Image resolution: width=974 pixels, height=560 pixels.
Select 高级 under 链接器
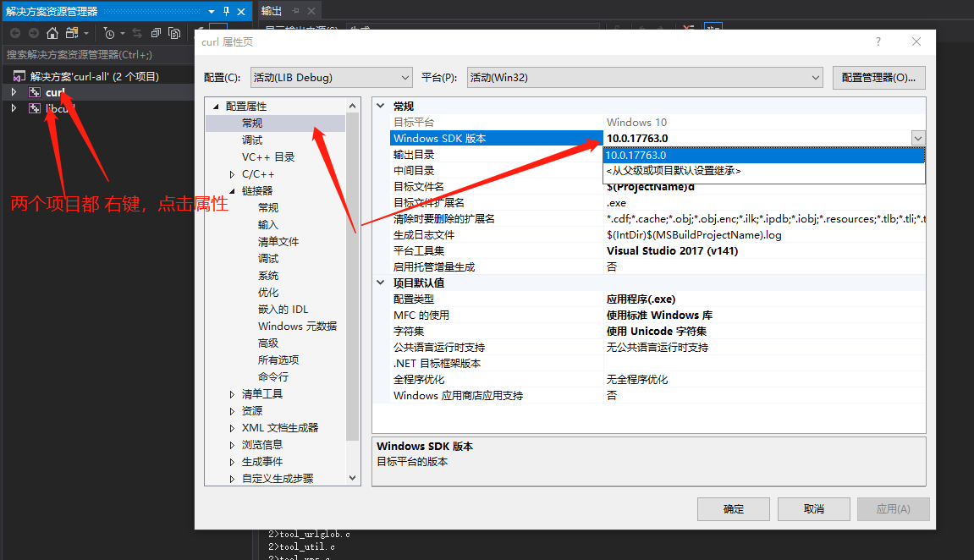268,343
